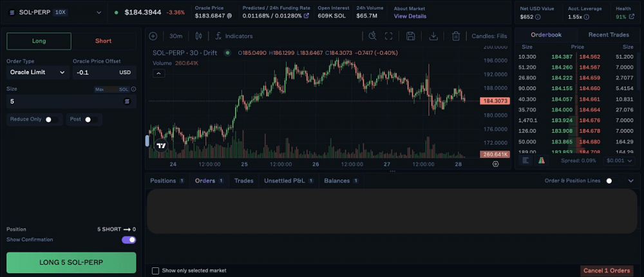Click the 184.3073 current price label on axis
The image size is (644, 277).
pos(495,100)
